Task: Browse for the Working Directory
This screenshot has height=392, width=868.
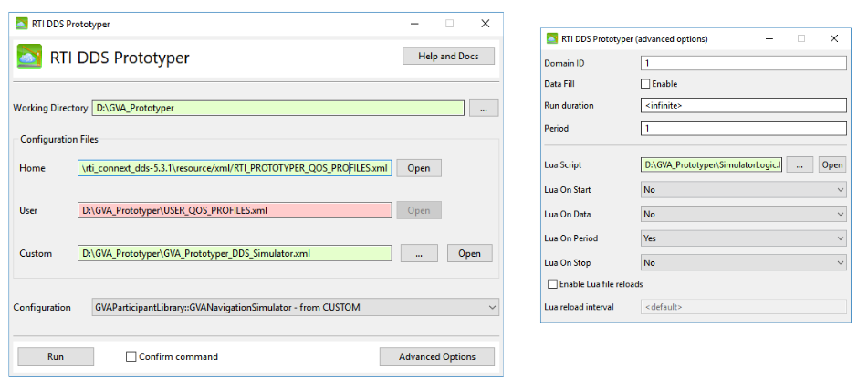Action: 484,108
